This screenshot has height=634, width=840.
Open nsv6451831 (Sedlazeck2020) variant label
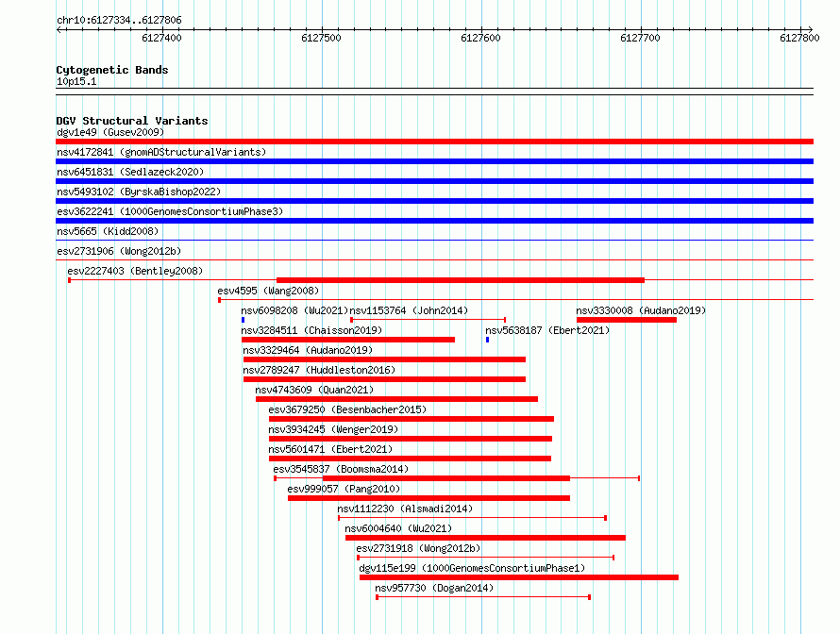point(130,172)
